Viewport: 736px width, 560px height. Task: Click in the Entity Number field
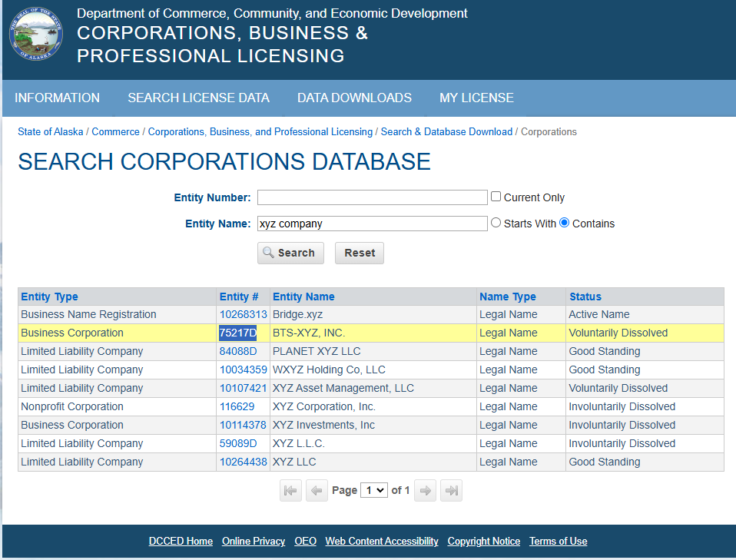click(372, 197)
